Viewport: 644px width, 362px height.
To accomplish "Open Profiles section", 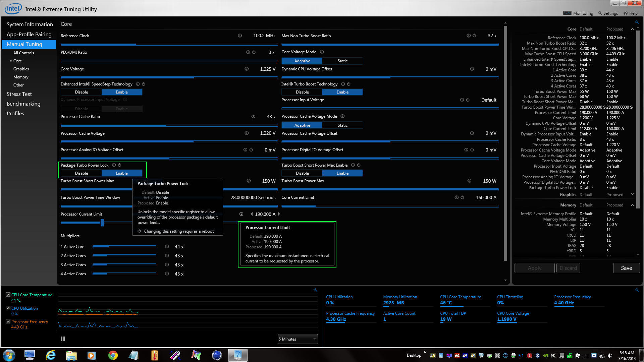I will pos(15,114).
